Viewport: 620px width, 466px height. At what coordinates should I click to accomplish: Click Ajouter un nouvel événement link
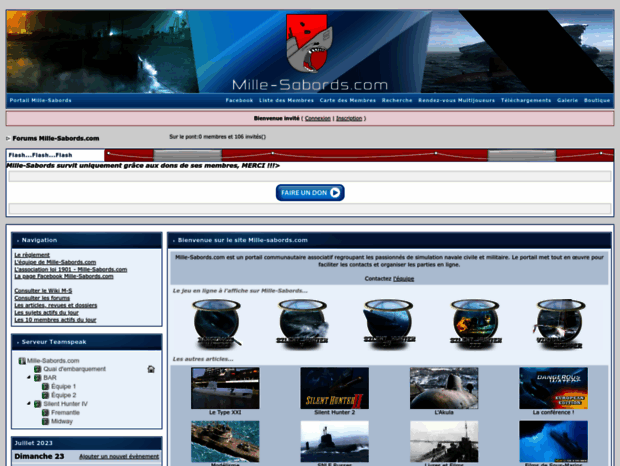coord(119,457)
